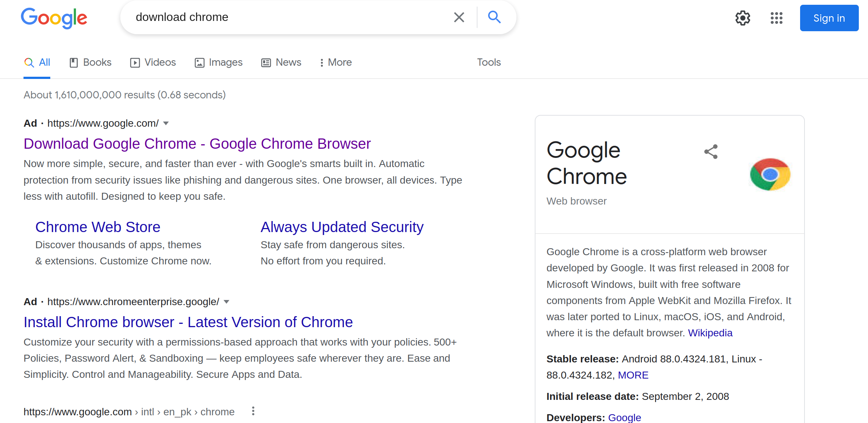Open the Tools option
Viewport: 868px width, 423px height.
(489, 62)
